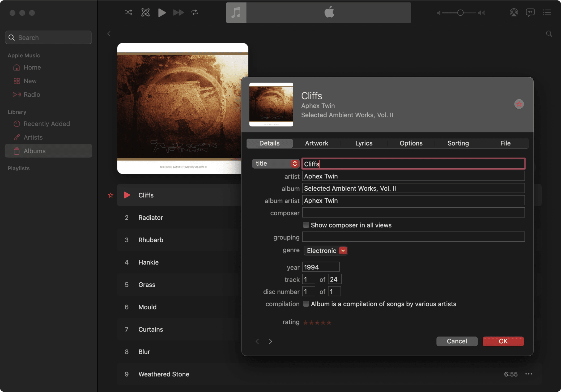Screen dimensions: 561x392
Task: Click the composer input field
Action: [x=413, y=213]
